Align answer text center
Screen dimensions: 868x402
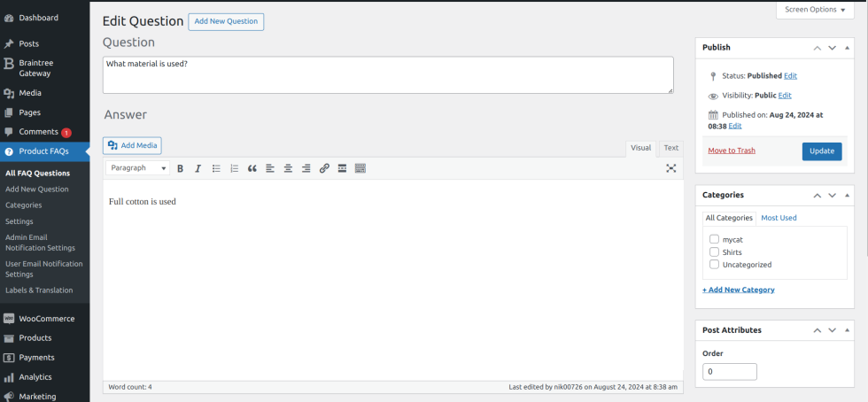click(288, 168)
